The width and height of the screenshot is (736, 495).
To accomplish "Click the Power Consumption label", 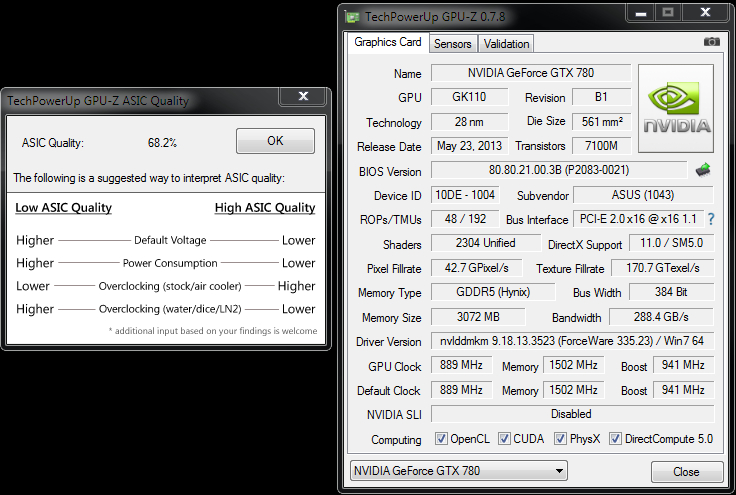I will (170, 263).
